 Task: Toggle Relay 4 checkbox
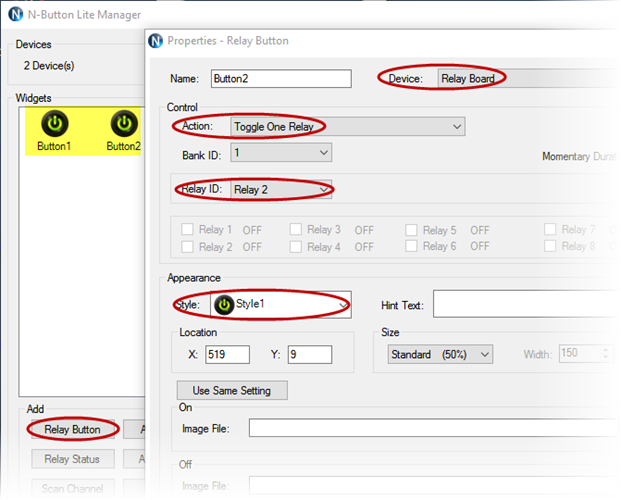pyautogui.click(x=295, y=246)
